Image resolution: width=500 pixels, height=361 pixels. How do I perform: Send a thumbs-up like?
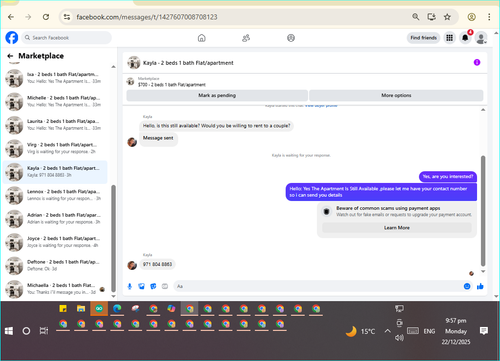(x=480, y=286)
